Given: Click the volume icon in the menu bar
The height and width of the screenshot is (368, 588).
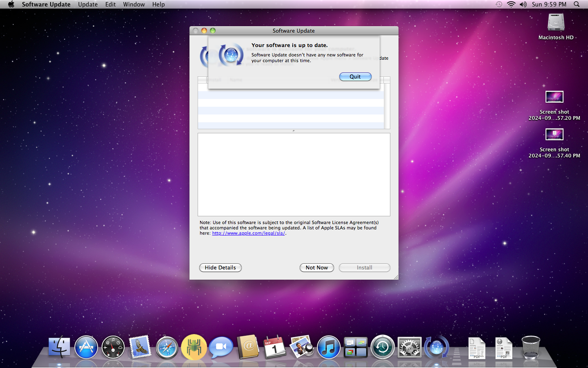Looking at the screenshot, I should point(523,4).
